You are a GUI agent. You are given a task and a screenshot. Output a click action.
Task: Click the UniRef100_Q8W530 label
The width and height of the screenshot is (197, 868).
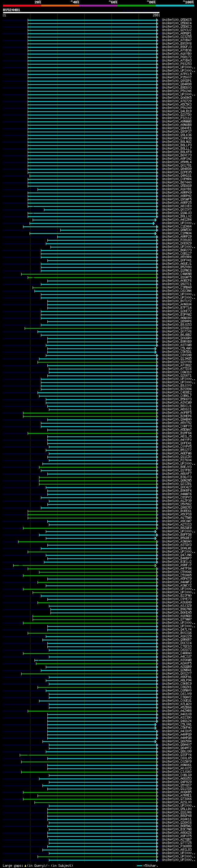click(x=177, y=230)
